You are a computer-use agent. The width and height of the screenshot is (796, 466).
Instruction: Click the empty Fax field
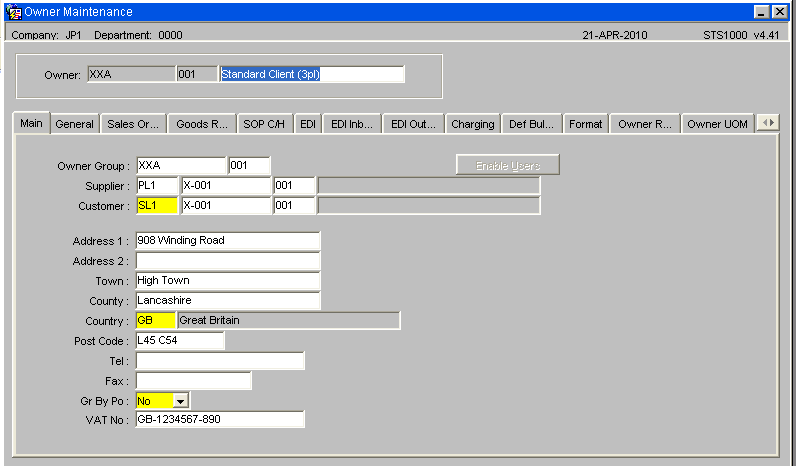(x=193, y=381)
